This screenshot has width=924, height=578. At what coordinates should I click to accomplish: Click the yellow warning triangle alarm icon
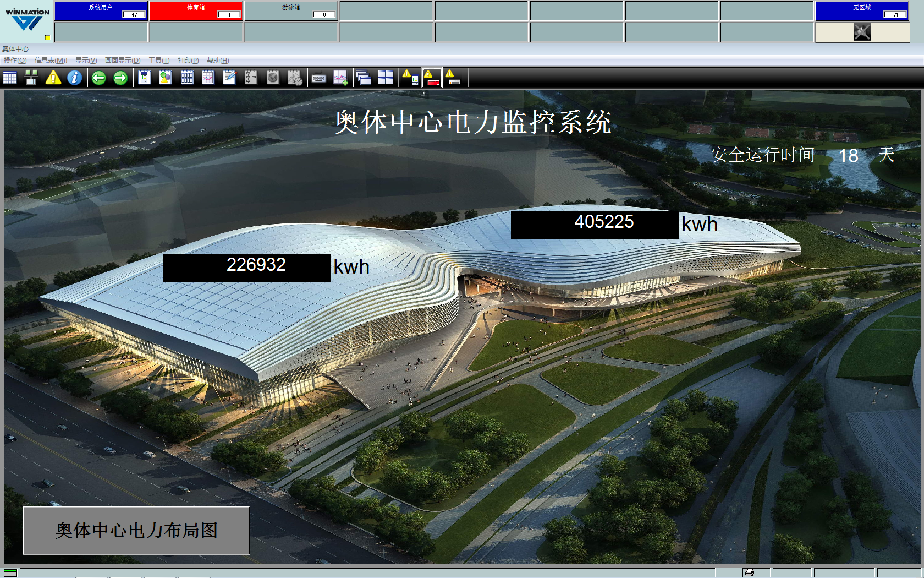point(53,78)
